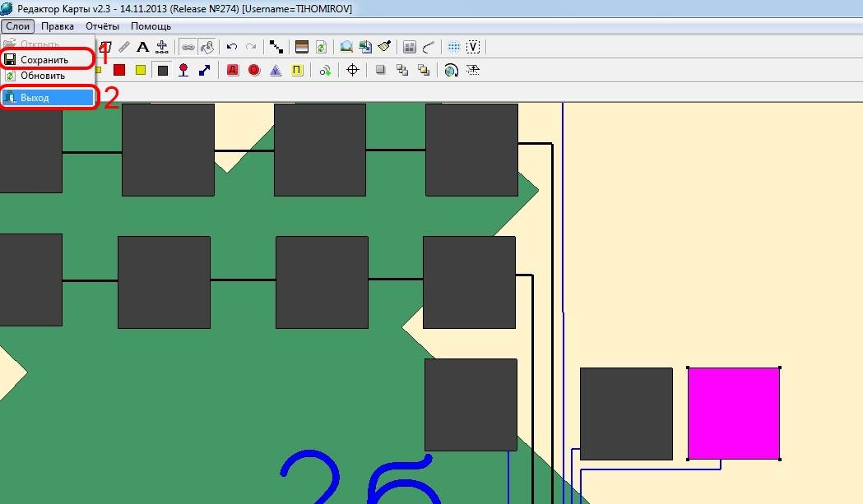Image resolution: width=863 pixels, height=504 pixels.
Task: Select the gray square beside the magenta one
Action: 626,414
